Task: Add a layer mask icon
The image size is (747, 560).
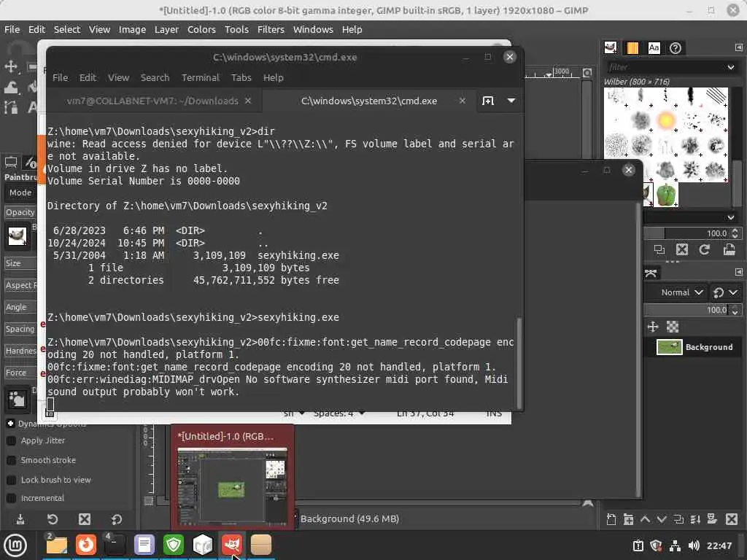Action: point(712,519)
